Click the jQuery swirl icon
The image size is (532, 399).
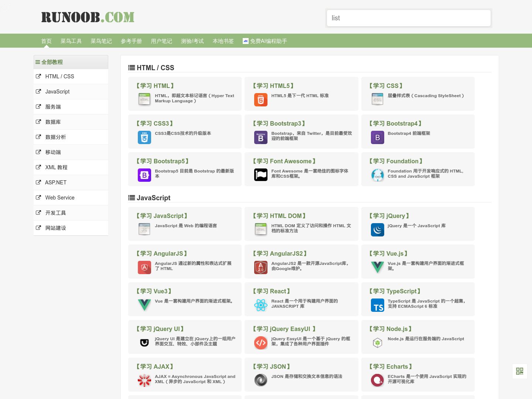point(377,230)
